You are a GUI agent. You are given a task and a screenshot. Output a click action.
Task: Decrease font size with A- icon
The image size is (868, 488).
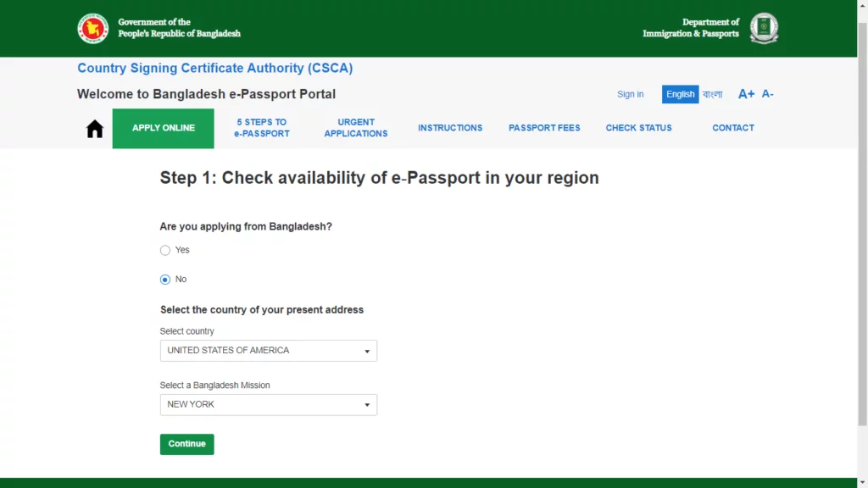767,94
